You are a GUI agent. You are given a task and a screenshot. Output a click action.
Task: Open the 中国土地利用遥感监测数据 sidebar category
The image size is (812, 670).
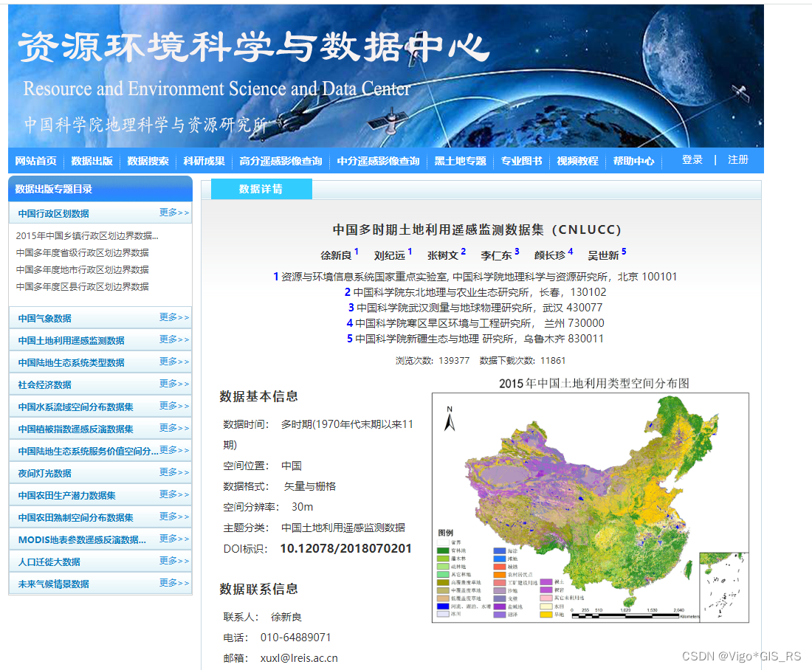click(71, 341)
